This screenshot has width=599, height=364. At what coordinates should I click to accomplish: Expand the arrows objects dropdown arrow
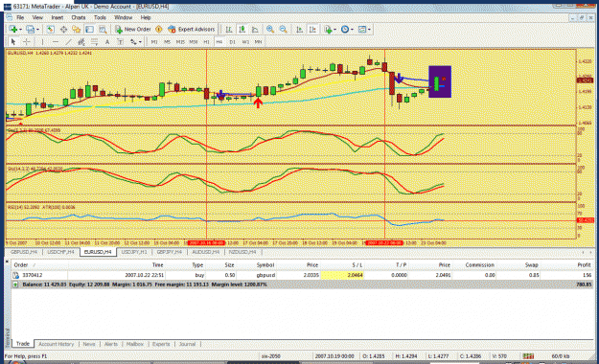pyautogui.click(x=140, y=42)
